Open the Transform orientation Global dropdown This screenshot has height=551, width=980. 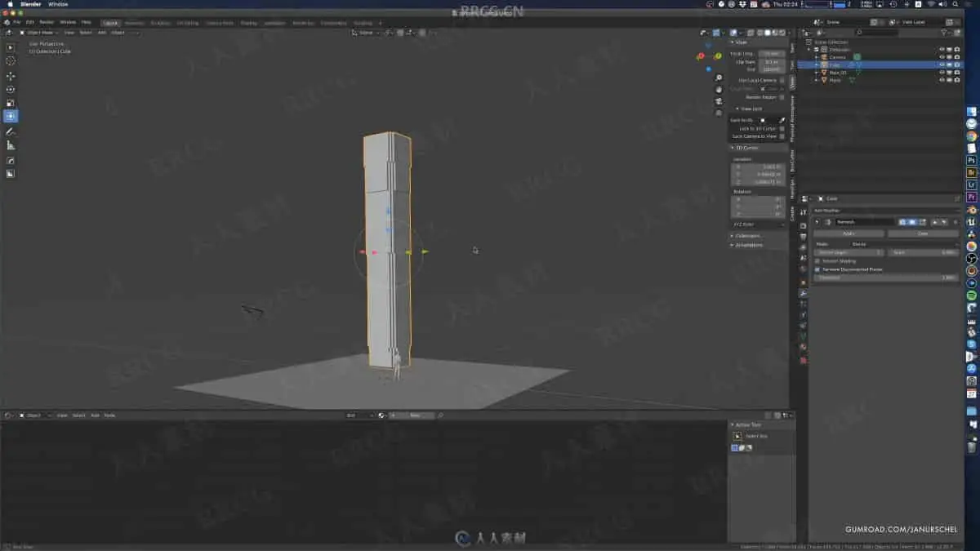tap(365, 33)
